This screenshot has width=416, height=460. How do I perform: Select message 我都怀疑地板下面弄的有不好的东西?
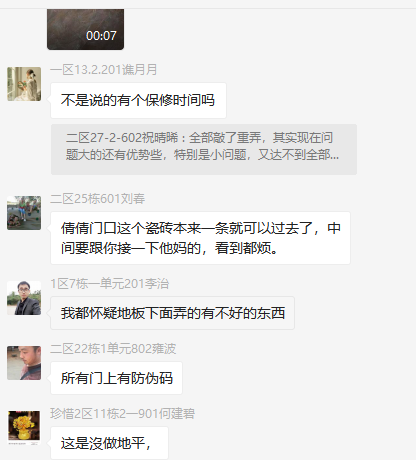coord(172,313)
